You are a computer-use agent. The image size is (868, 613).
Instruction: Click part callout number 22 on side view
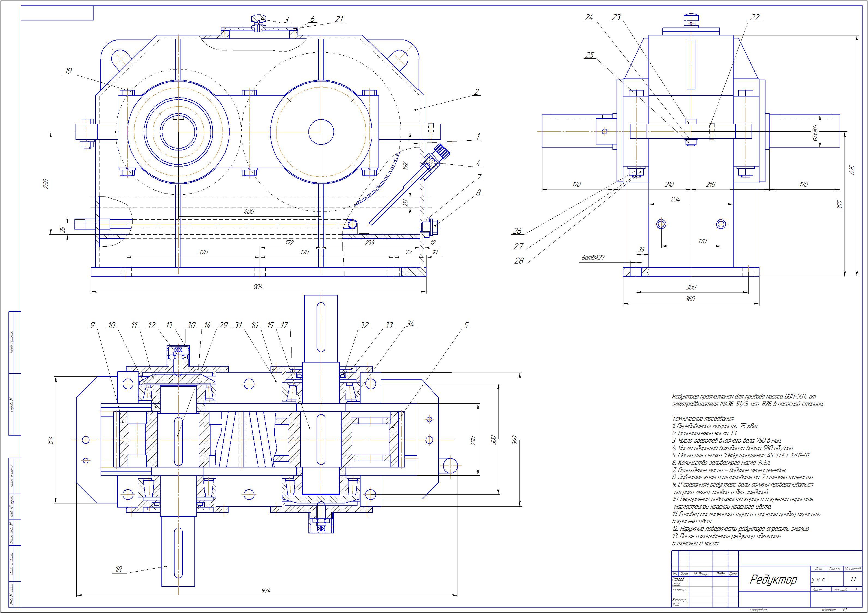click(754, 17)
